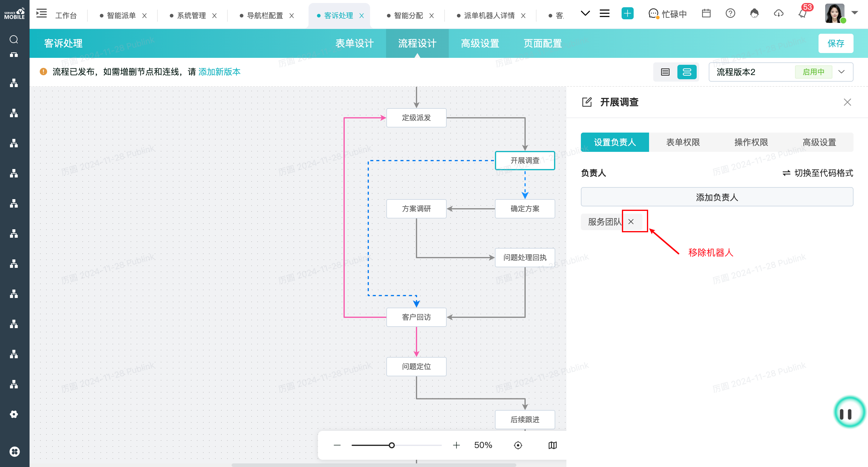Select the 问题处理回执 flow node
This screenshot has width=868, height=467.
[525, 257]
